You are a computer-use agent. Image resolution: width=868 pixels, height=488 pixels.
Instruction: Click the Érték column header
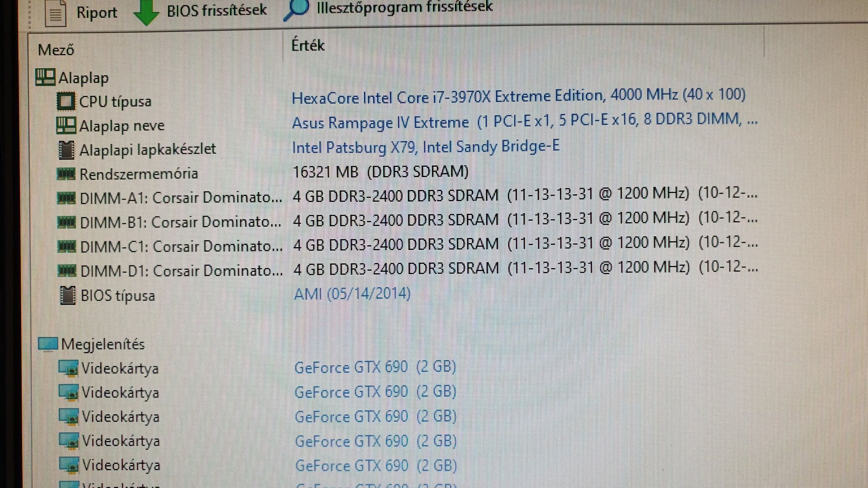tap(308, 45)
